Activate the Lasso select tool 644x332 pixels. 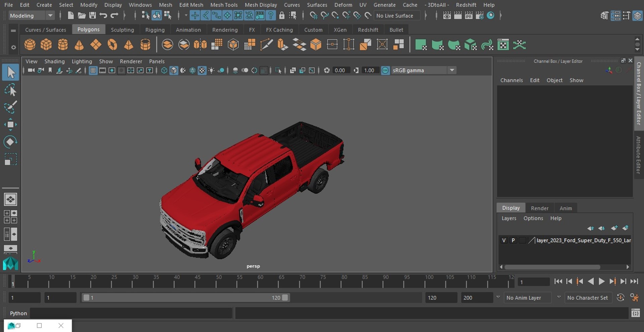[10, 90]
